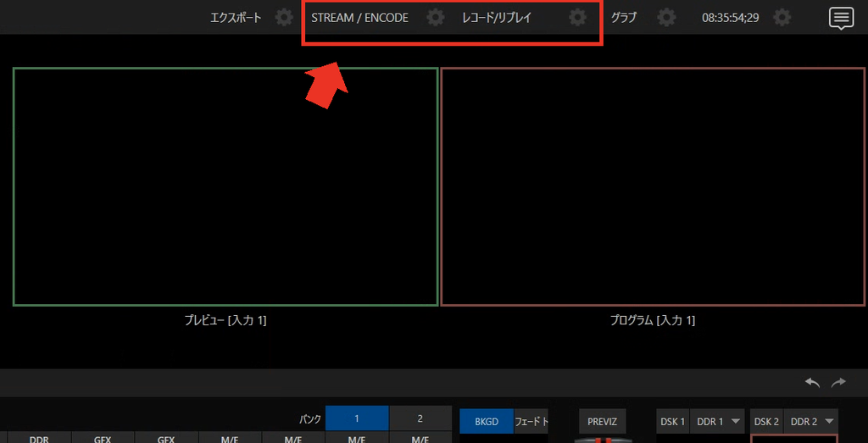Switch to バンク 2 tab
868x443 pixels.
click(x=420, y=418)
